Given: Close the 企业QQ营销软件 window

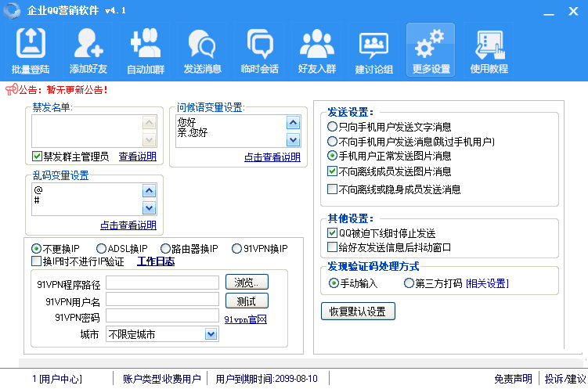Looking at the screenshot, I should [573, 11].
